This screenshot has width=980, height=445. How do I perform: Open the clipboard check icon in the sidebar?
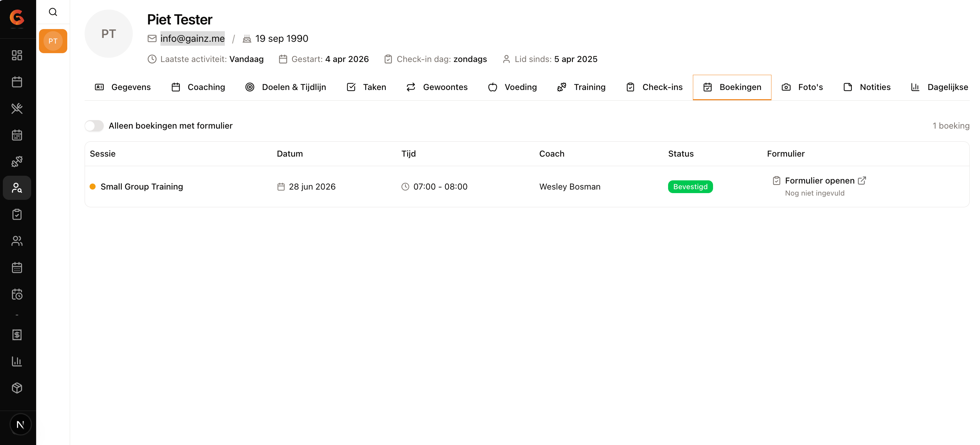click(17, 214)
